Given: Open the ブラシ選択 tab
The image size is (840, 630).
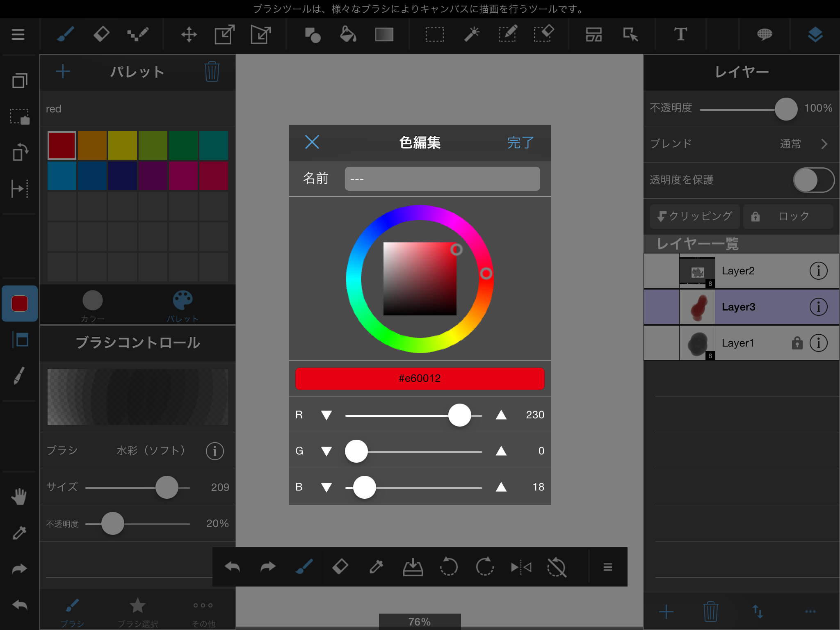Looking at the screenshot, I should click(x=137, y=613).
